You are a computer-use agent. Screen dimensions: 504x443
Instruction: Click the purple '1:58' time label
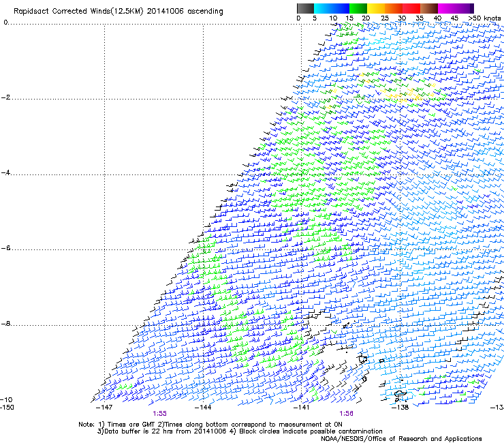[346, 414]
